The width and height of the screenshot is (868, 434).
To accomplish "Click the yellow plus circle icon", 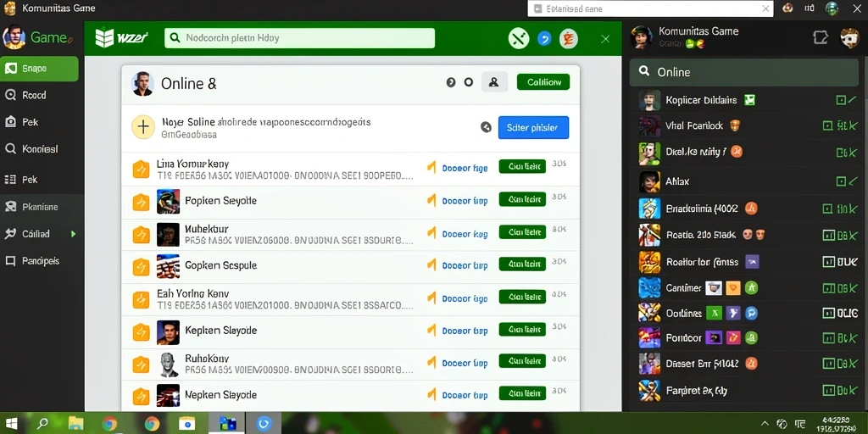I will tap(142, 127).
